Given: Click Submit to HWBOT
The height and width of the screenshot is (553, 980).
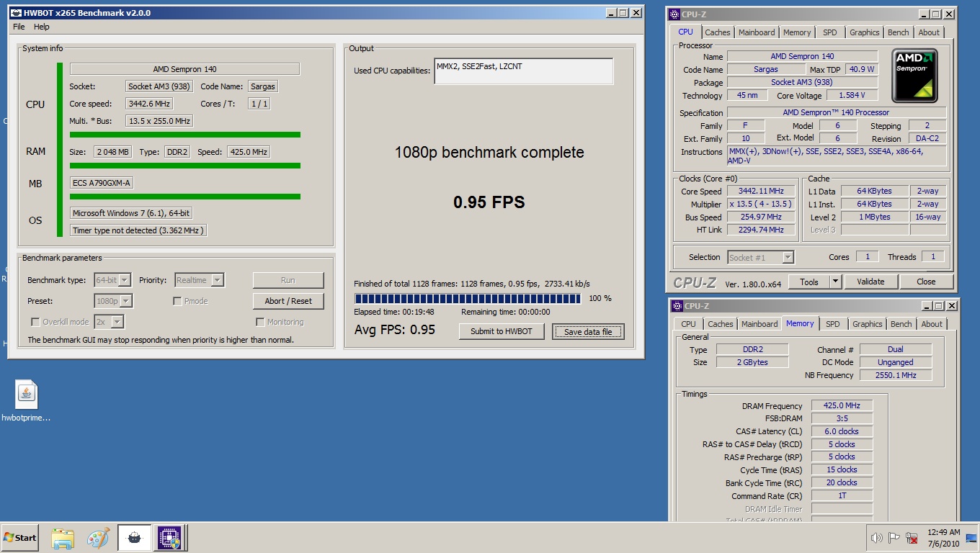Looking at the screenshot, I should (x=502, y=331).
